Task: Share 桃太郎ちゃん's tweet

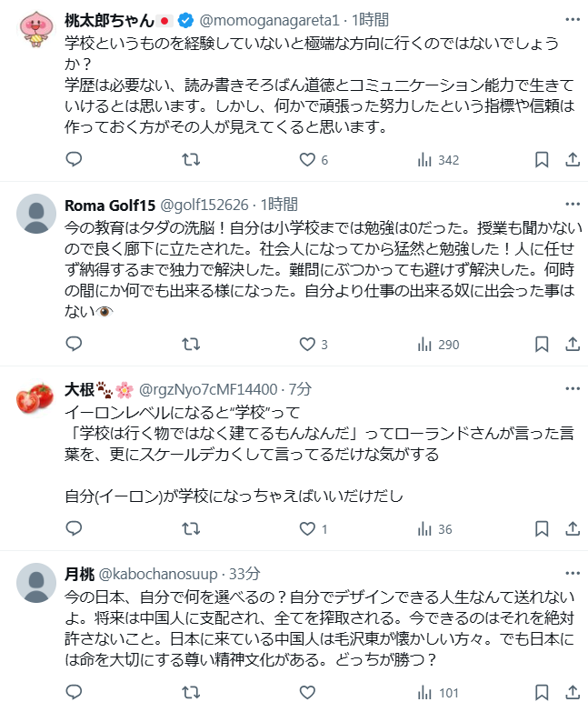Action: (573, 160)
